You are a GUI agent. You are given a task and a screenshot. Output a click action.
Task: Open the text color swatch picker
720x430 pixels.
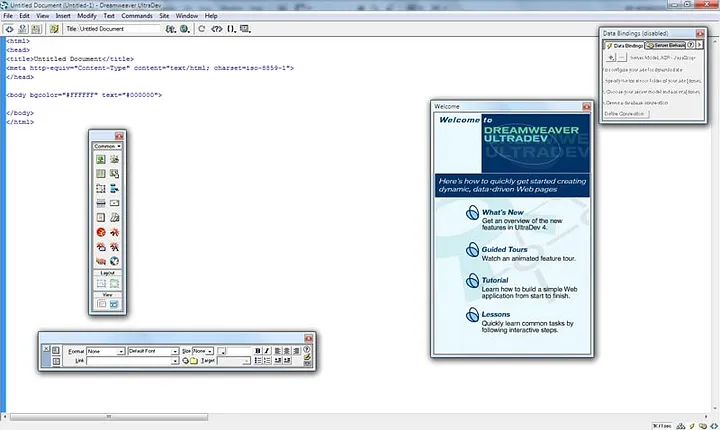pyautogui.click(x=223, y=351)
